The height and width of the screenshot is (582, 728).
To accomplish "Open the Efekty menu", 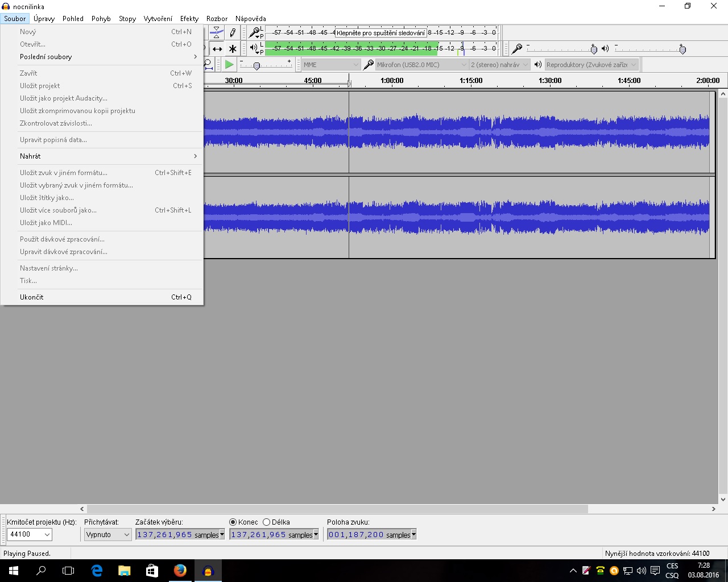I will click(189, 19).
